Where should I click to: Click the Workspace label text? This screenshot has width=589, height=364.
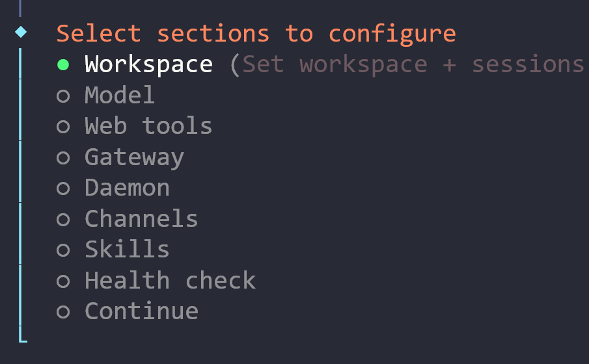coord(148,64)
